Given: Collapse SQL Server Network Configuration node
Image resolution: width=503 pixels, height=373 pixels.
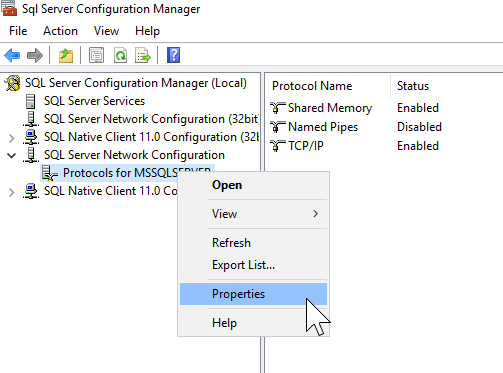Looking at the screenshot, I should click(12, 156).
